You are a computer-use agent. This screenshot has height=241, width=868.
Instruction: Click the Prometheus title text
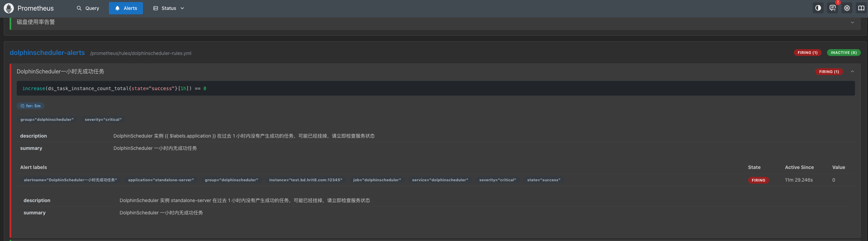[35, 8]
